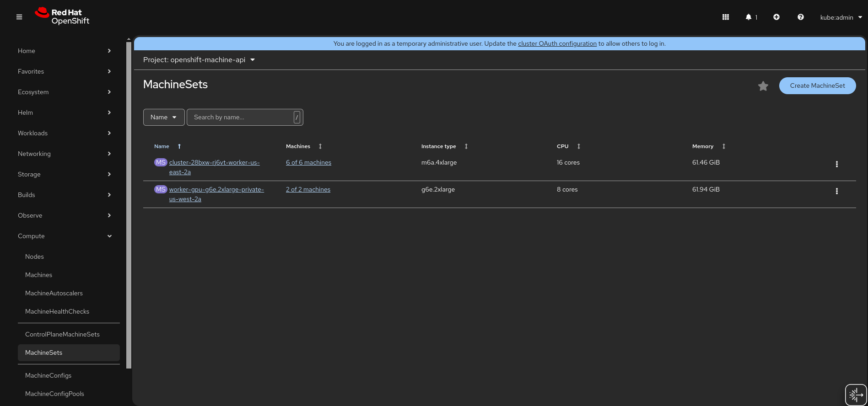This screenshot has height=406, width=868.
Task: Expand the Observe navigation section
Action: 65,215
